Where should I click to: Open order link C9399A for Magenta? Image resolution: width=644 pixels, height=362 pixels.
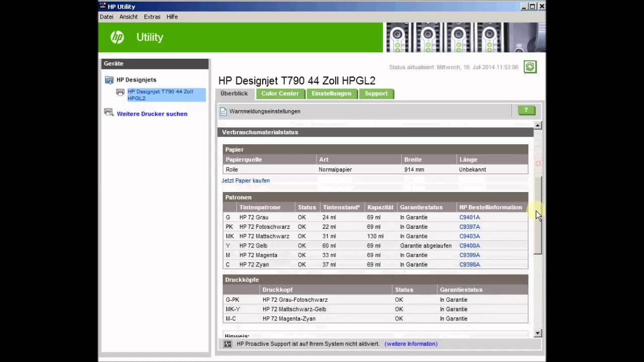(x=469, y=255)
